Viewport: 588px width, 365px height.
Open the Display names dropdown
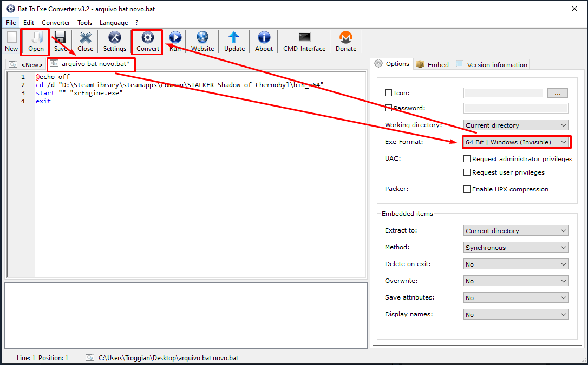pos(515,315)
